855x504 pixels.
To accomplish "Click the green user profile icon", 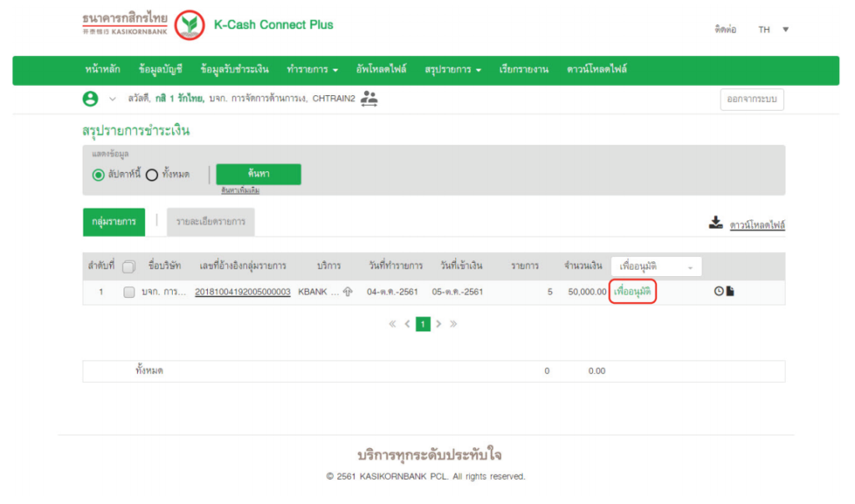I will pyautogui.click(x=92, y=98).
